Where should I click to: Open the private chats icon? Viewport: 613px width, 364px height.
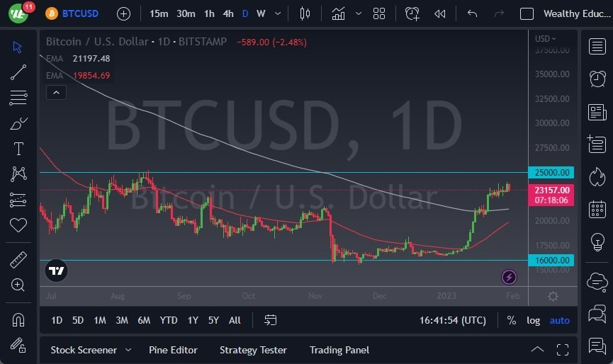tap(597, 314)
